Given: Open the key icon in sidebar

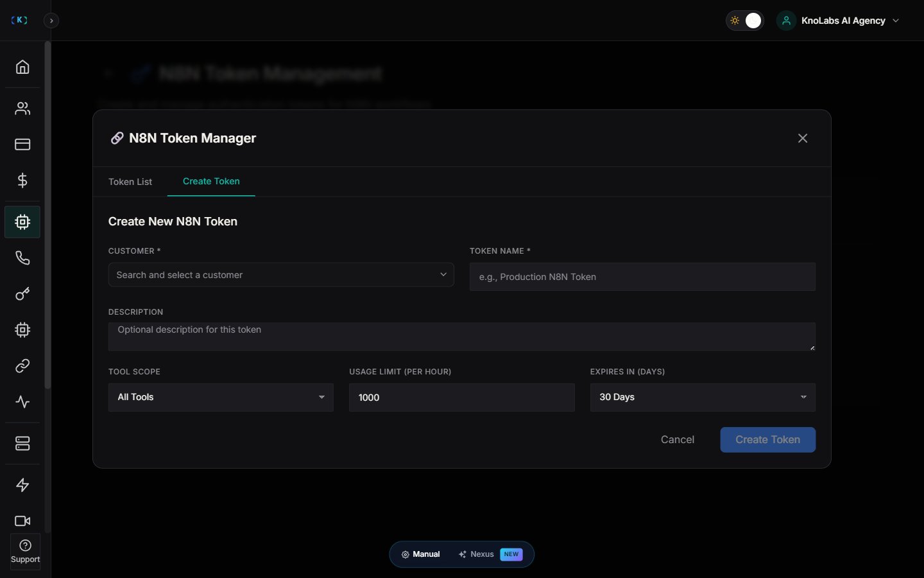Looking at the screenshot, I should [22, 294].
